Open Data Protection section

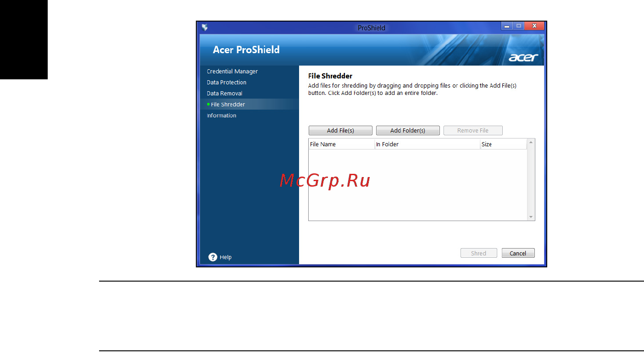point(227,83)
